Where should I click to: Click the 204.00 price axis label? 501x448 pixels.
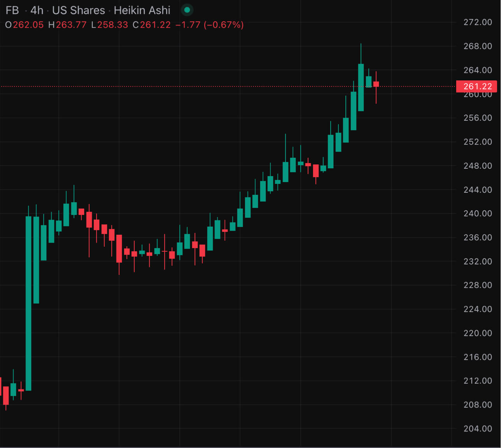click(478, 429)
